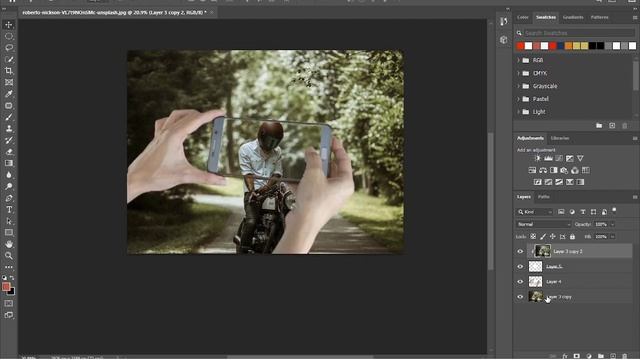Screen dimensions: 640x360
Task: Create a new layer group
Action: pos(600,356)
